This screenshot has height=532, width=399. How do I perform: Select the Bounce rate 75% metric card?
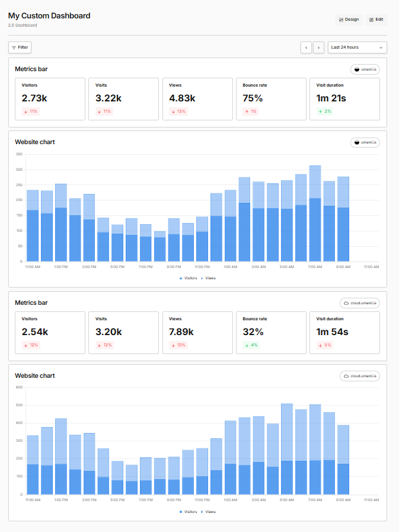click(x=271, y=99)
